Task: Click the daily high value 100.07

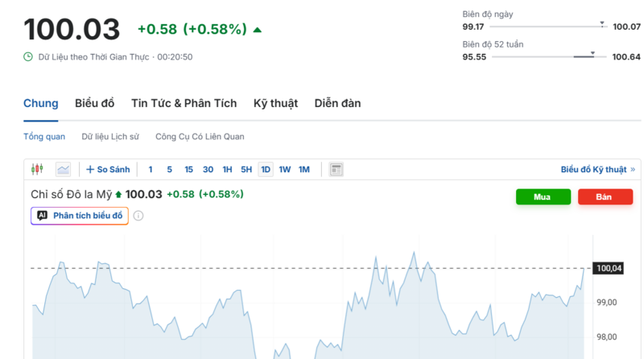Action: (626, 27)
